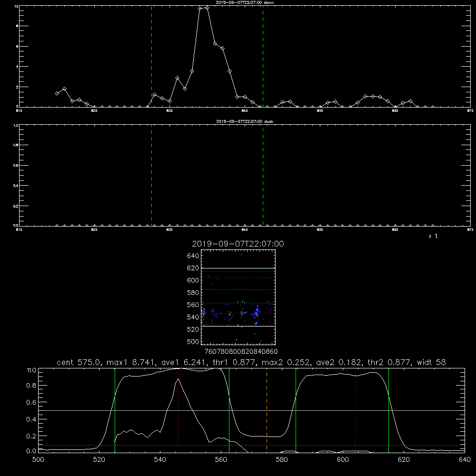Screen dimensions: 476x476
Task: Click the 'x t' label below the dusk plot
Action: 433,236
